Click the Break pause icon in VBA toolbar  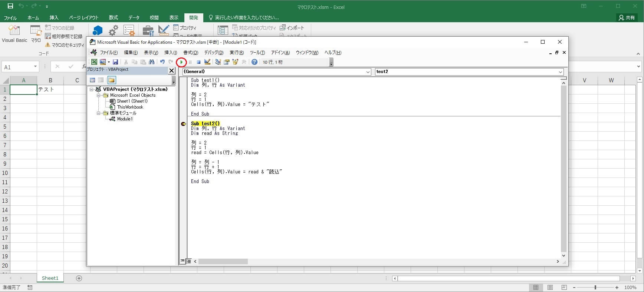click(x=190, y=62)
